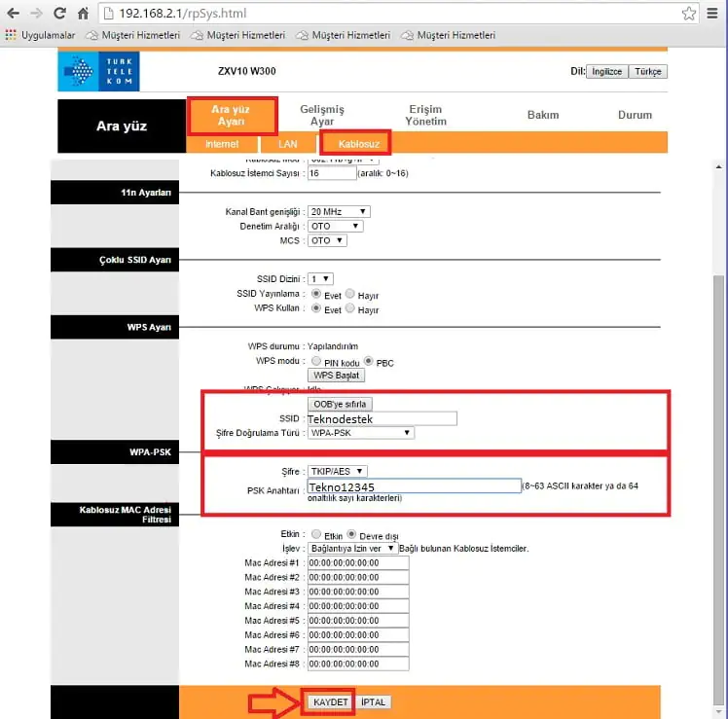
Task: Reload the router page
Action: [59, 14]
